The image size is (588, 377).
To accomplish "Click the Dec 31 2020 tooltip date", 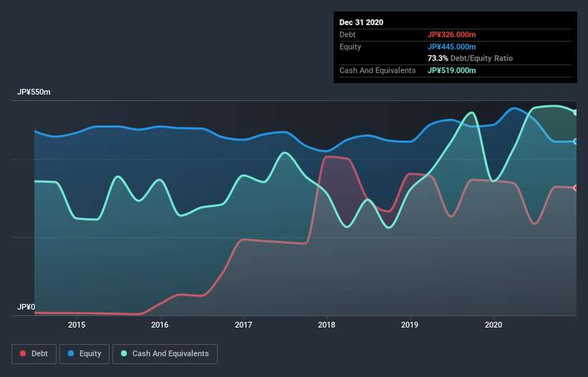I will pos(361,22).
